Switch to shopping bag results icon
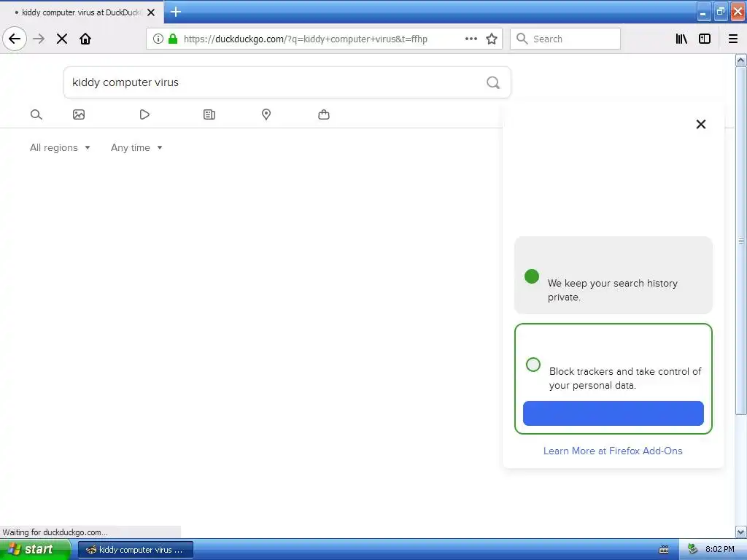Image resolution: width=747 pixels, height=560 pixels. pos(324,114)
